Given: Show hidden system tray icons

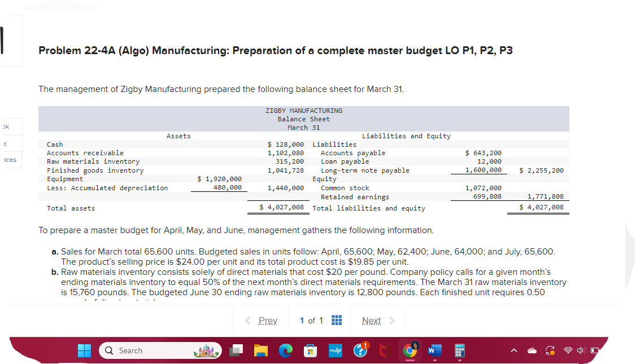Looking at the screenshot, I should (514, 350).
